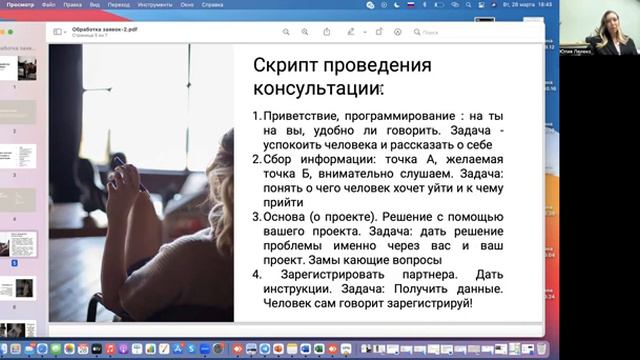
Task: Select page 1 thumbnail in sidebar
Action: [18, 68]
